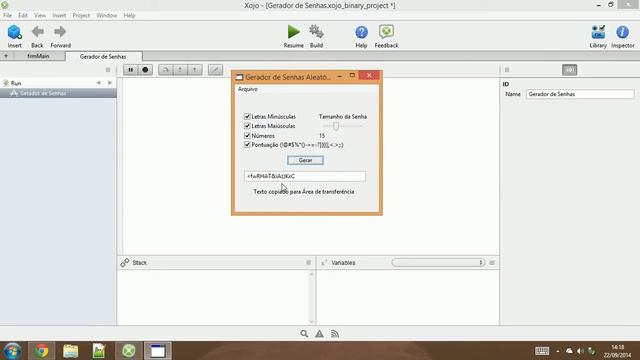Open the File menu
Image resolution: width=640 pixels, height=360 pixels.
(7, 16)
